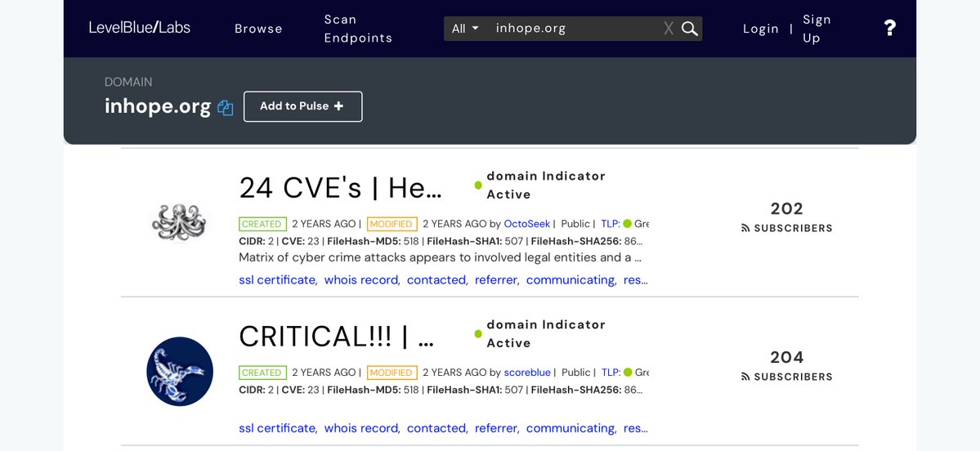Click the Login link
This screenshot has height=451, width=980.
pos(760,29)
